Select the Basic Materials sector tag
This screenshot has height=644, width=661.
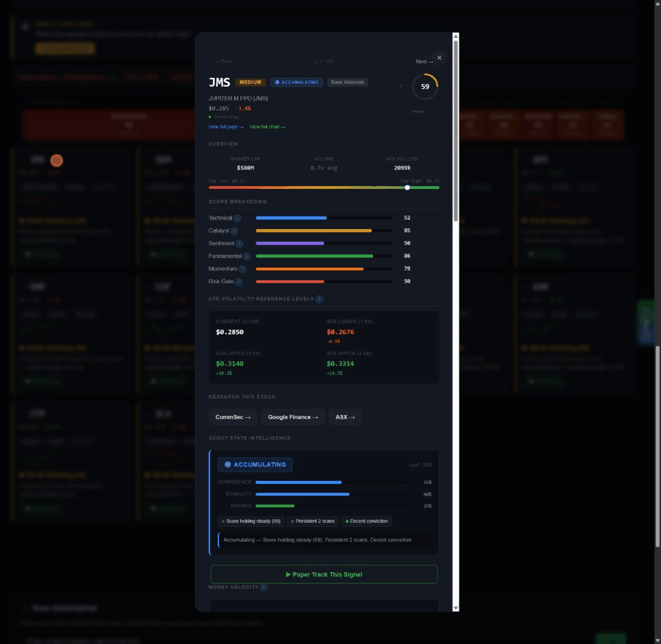point(348,82)
